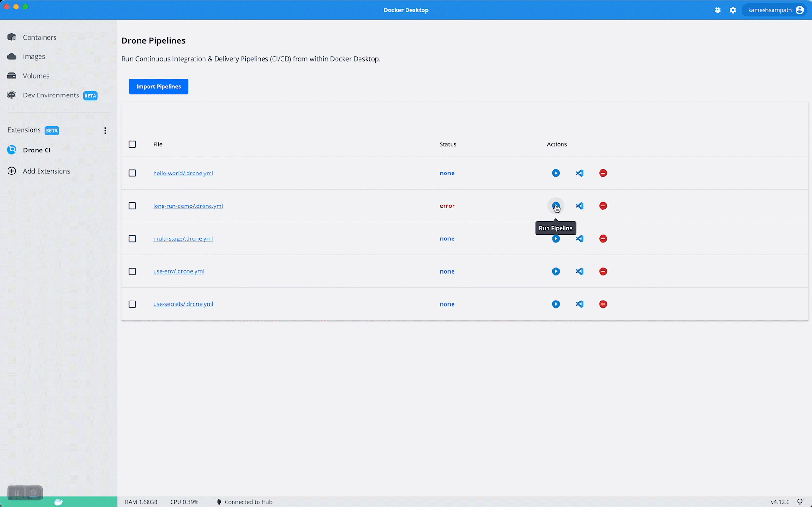The height and width of the screenshot is (507, 812).
Task: Go to Images section
Action: coord(34,56)
